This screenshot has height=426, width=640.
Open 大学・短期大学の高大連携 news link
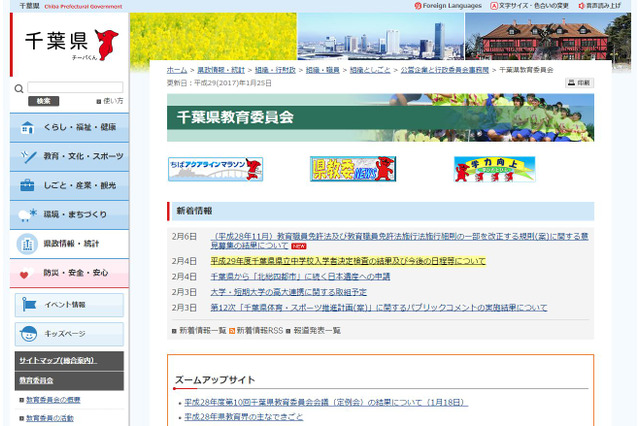click(x=289, y=292)
